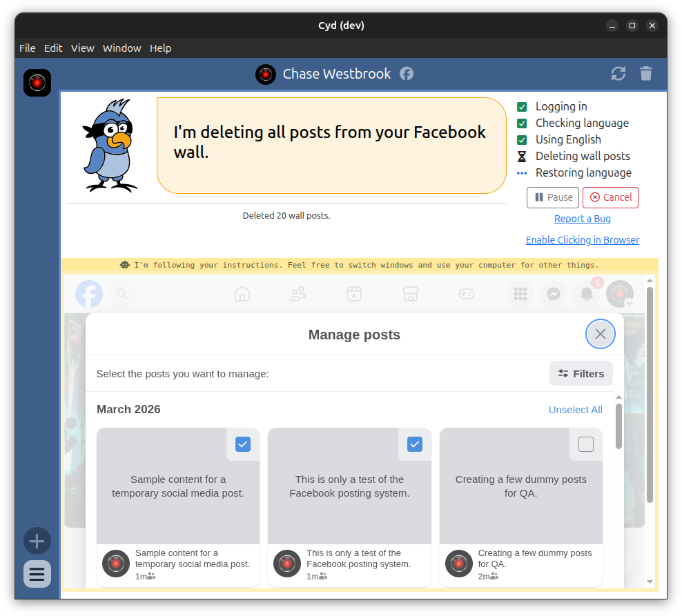This screenshot has width=682, height=616.
Task: Click the Report a Bug link
Action: 582,219
